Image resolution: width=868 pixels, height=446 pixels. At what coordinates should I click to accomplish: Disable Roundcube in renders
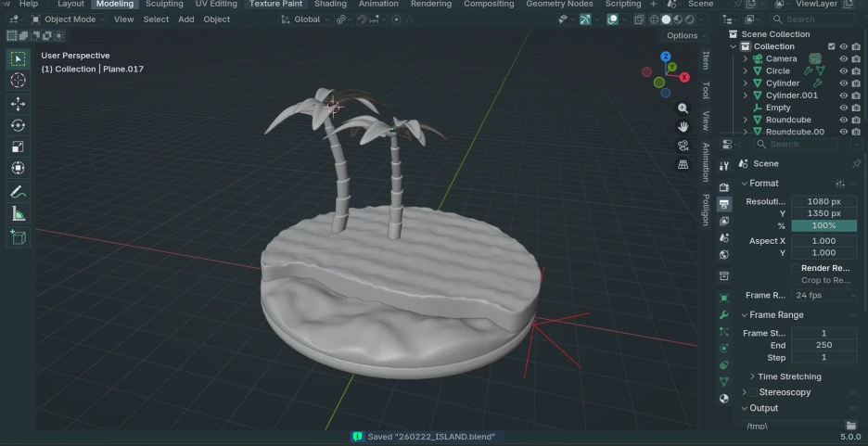click(856, 120)
